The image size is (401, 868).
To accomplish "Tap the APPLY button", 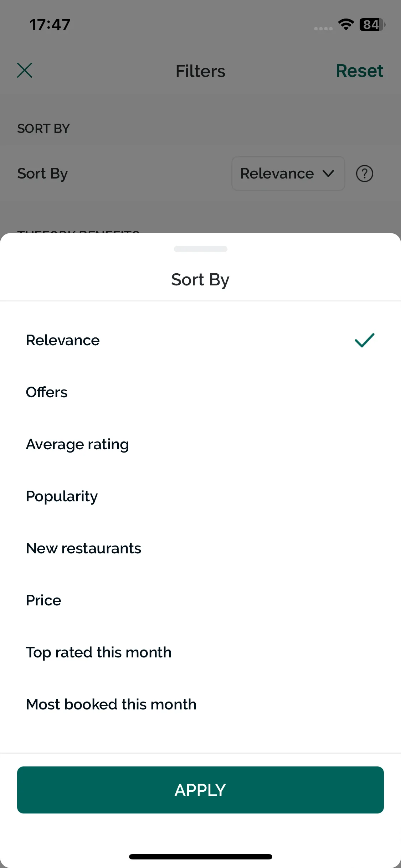I will coord(200,790).
